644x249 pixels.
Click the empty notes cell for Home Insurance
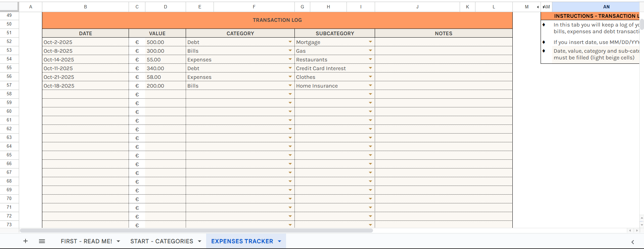(443, 86)
